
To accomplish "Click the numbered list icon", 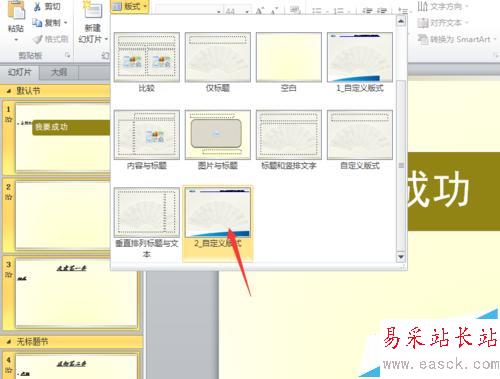I will pyautogui.click(x=338, y=11).
